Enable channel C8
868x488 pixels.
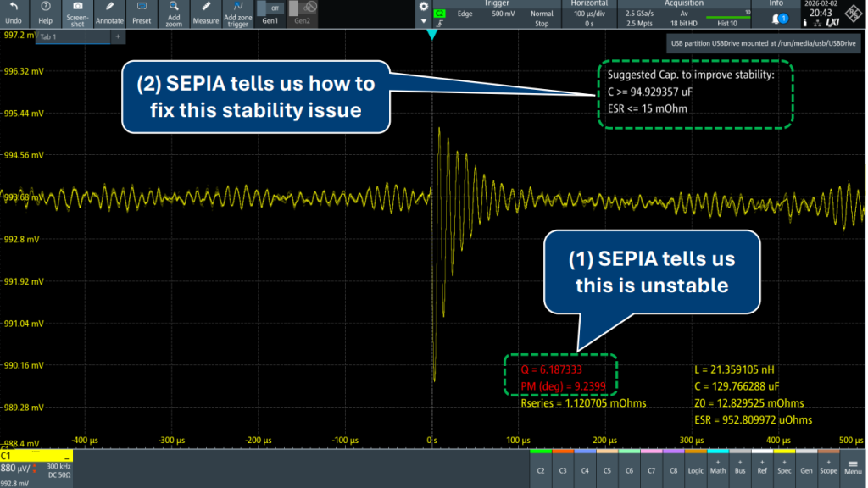point(674,468)
